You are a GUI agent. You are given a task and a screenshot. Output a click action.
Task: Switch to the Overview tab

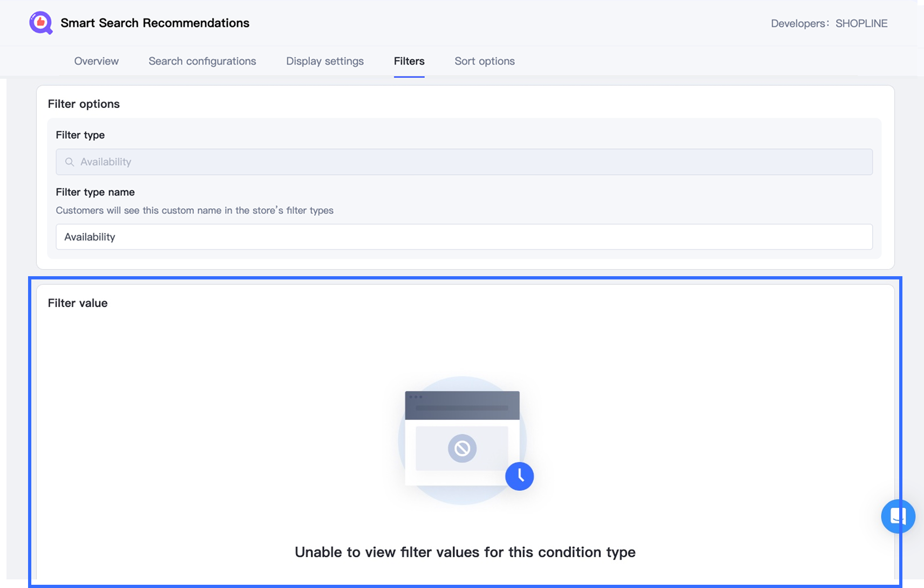coord(96,61)
